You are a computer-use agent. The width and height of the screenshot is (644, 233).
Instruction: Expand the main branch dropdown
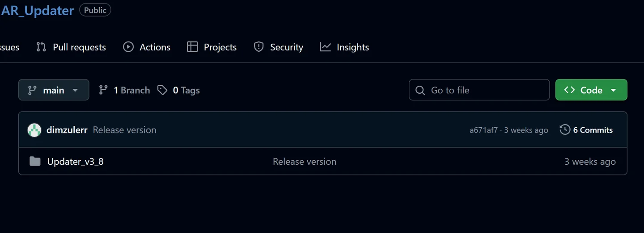pyautogui.click(x=54, y=90)
